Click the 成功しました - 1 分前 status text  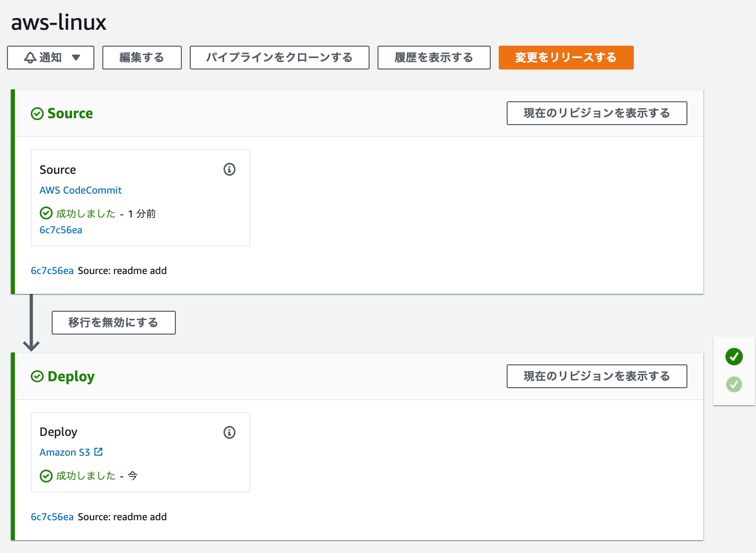(x=106, y=213)
